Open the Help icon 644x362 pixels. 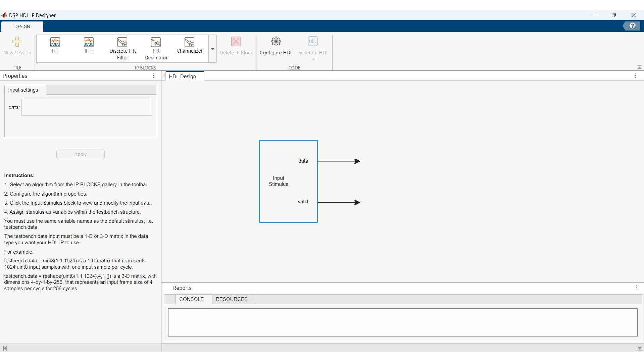coord(632,26)
